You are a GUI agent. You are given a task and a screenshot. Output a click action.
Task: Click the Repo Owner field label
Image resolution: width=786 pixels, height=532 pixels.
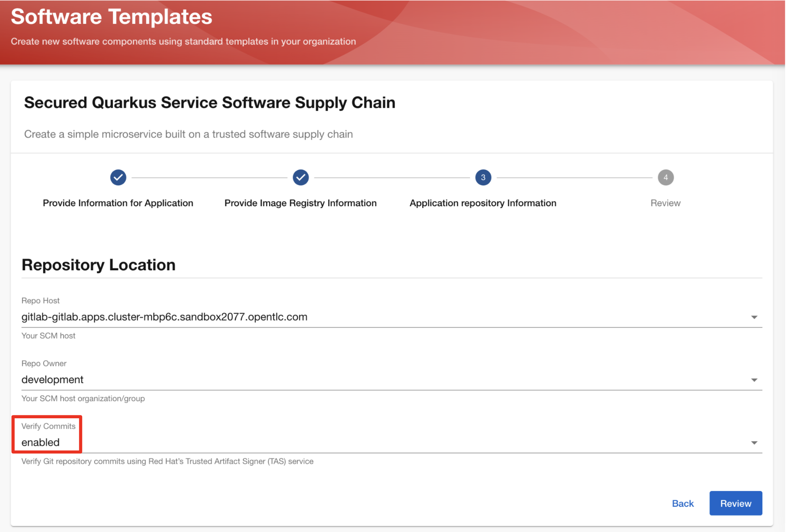(x=44, y=363)
